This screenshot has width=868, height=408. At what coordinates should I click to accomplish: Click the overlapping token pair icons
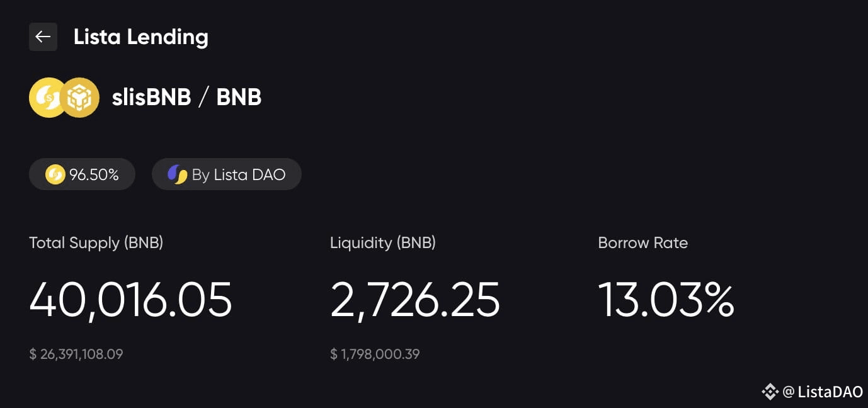tap(63, 97)
